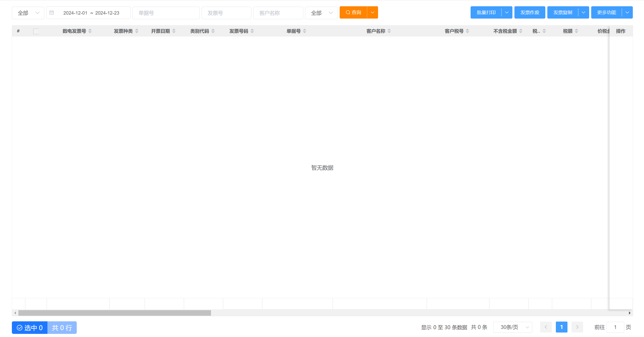Screen dimensions: 644x337
Task: Expand the arrow next to 查询 button
Action: tap(373, 13)
